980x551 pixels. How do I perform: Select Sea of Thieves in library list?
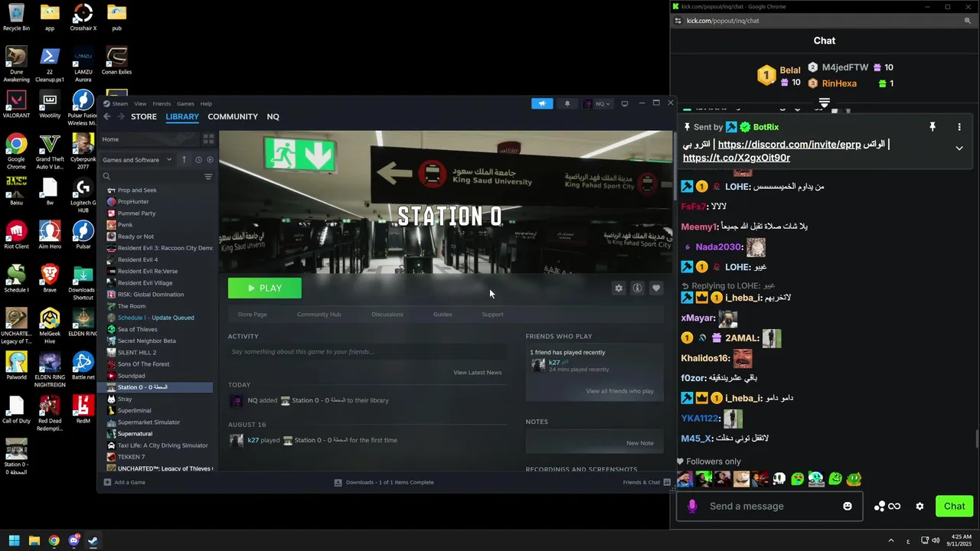point(137,329)
